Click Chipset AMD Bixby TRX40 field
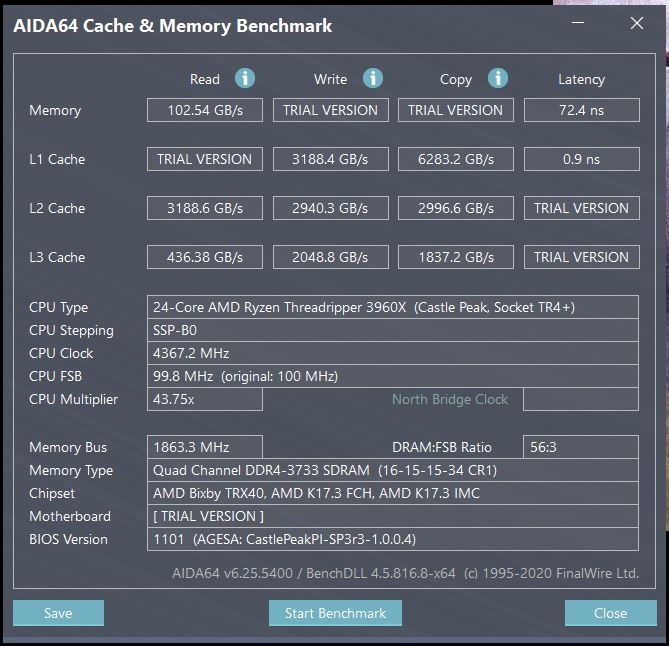This screenshot has width=669, height=646. [393, 493]
